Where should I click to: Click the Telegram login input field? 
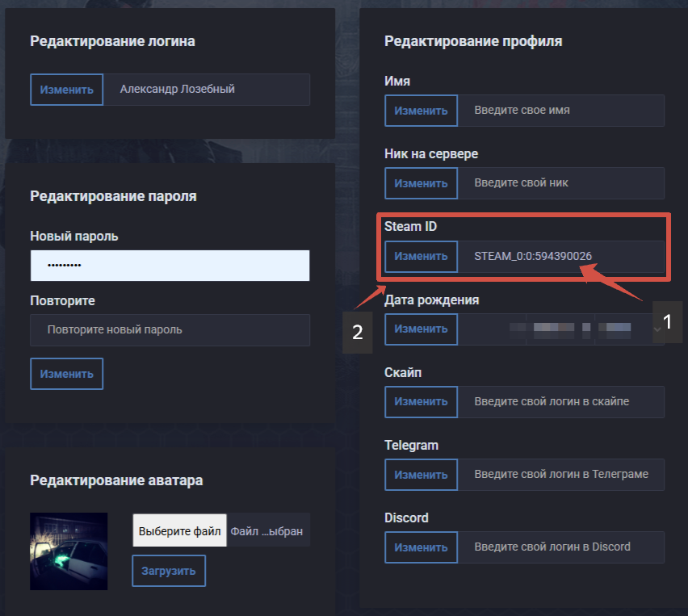click(x=561, y=475)
